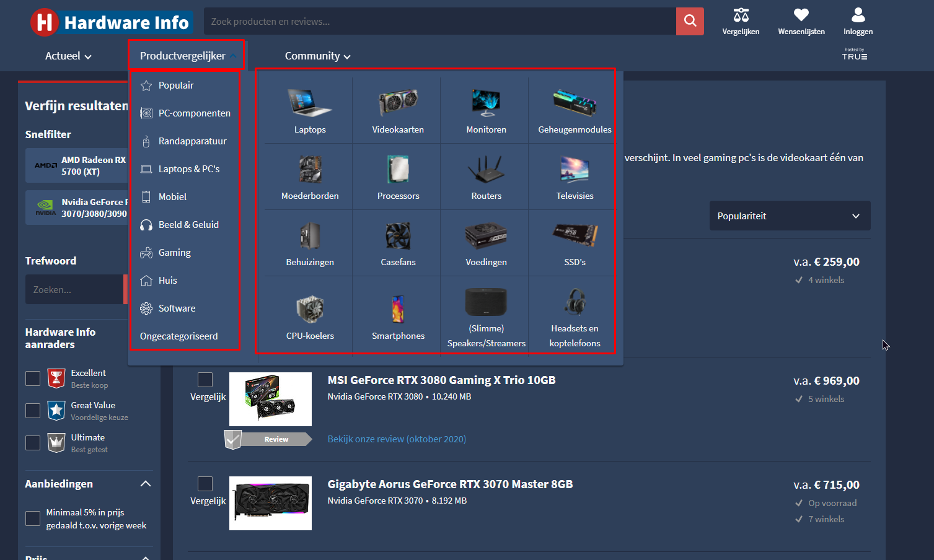Screen dimensions: 934x560
Task: Focus the Zoek producten en reviews field
Action: point(440,21)
